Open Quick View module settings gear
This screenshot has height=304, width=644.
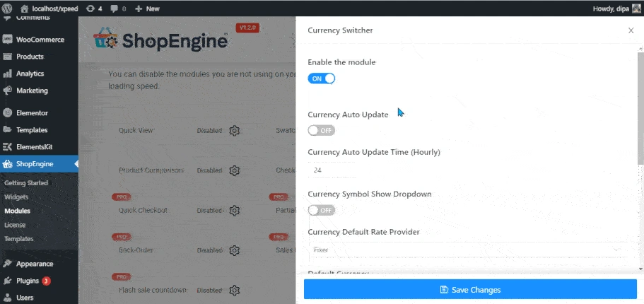[235, 131]
